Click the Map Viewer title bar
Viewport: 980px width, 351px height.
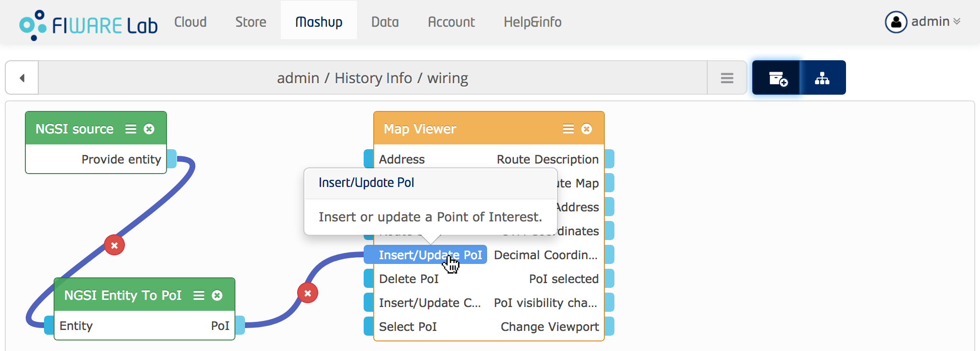pos(489,129)
